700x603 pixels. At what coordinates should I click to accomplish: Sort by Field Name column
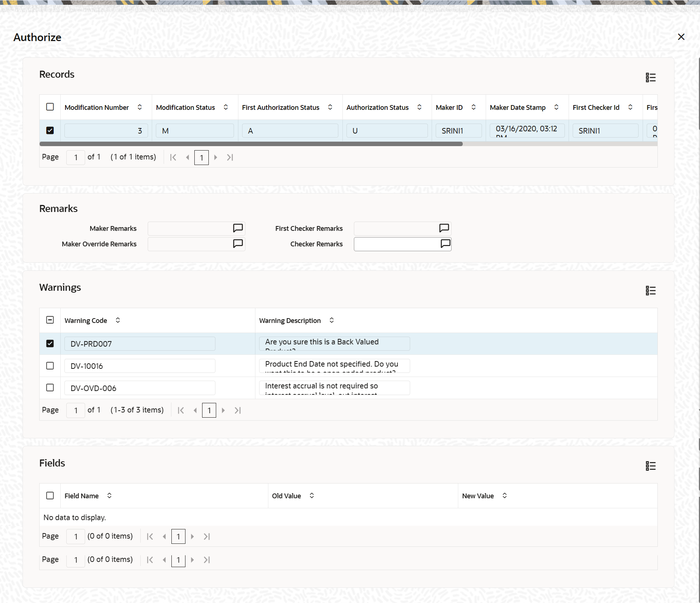click(x=109, y=495)
